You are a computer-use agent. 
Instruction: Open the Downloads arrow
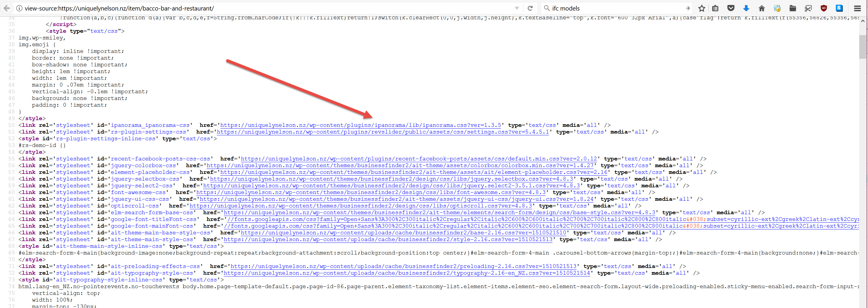click(746, 8)
